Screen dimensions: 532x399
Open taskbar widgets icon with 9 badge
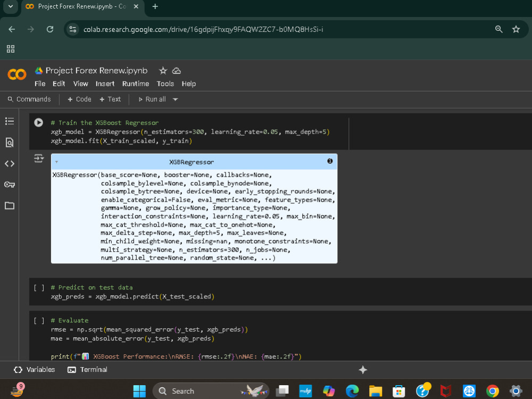coord(18,390)
